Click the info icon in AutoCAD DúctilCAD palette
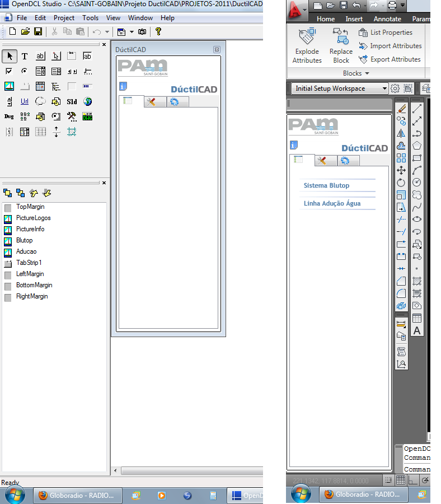The image size is (441, 504). click(294, 145)
